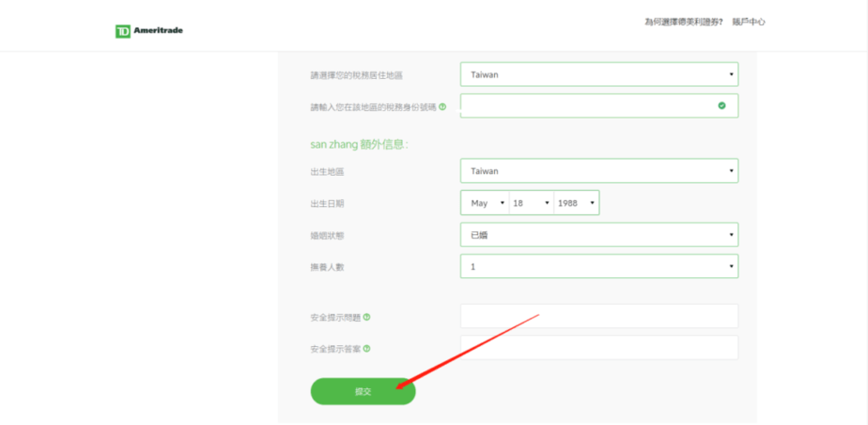This screenshot has height=425, width=868.
Task: Open help icon beside 安全提示答案 label
Action: [366, 349]
